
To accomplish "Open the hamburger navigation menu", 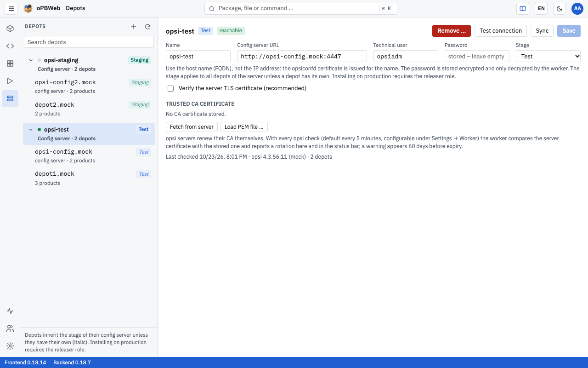I will [11, 8].
